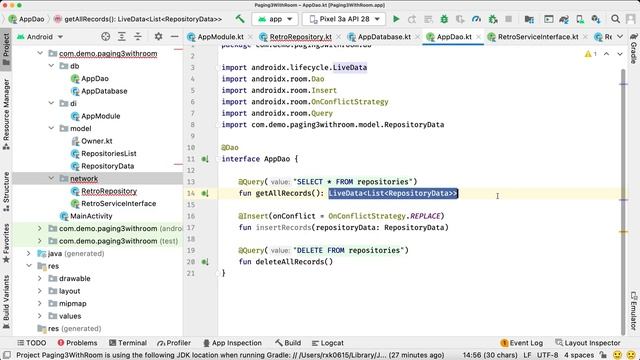Open the Logcat tool window

click(328, 343)
